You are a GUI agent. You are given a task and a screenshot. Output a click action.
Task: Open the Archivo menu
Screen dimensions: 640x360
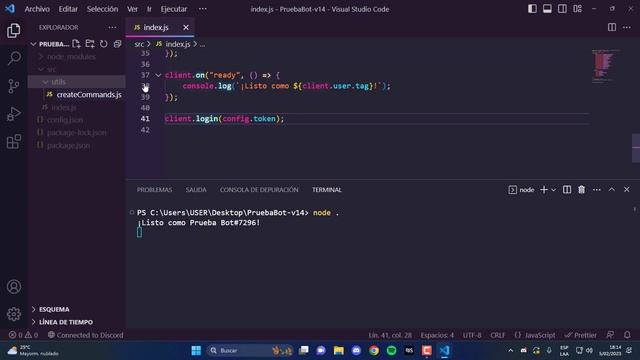click(x=37, y=9)
